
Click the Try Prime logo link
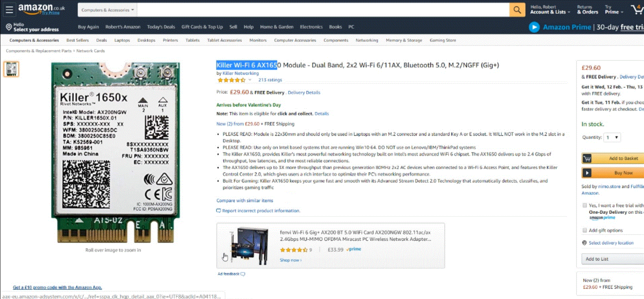coord(51,13)
